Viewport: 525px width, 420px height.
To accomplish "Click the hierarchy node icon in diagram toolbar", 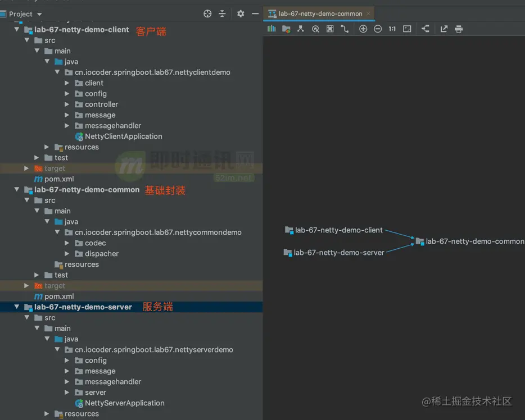I will coord(301,29).
